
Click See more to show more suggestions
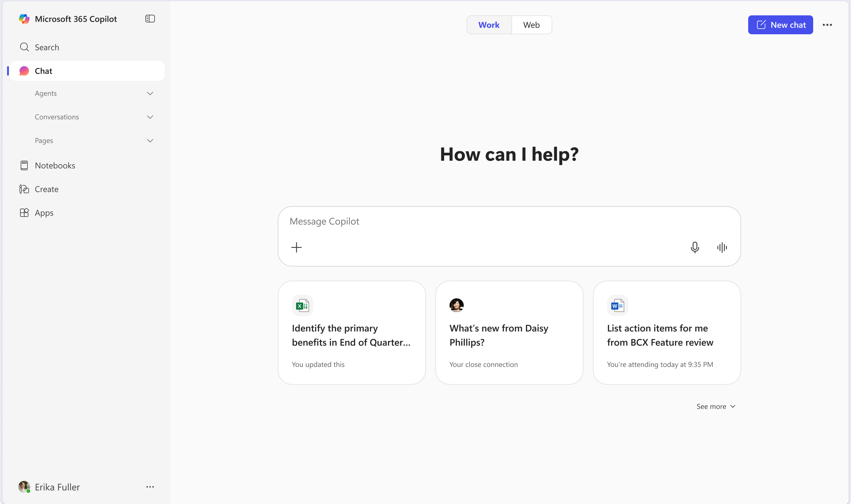715,407
